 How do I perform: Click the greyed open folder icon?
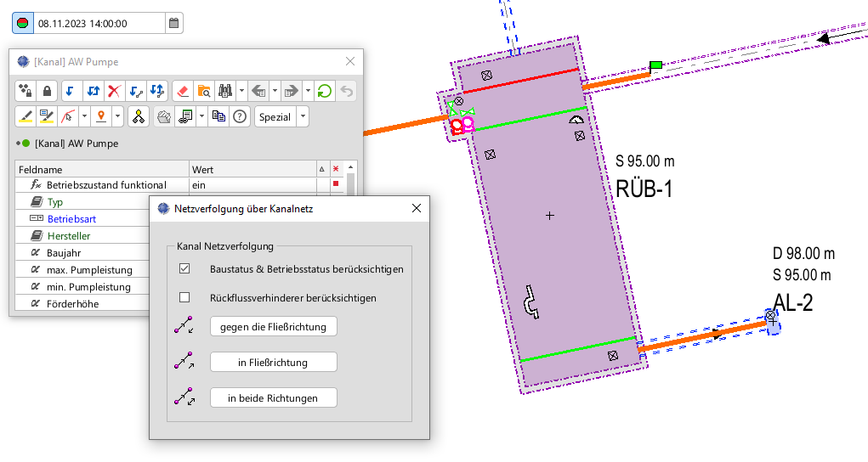pos(164,116)
